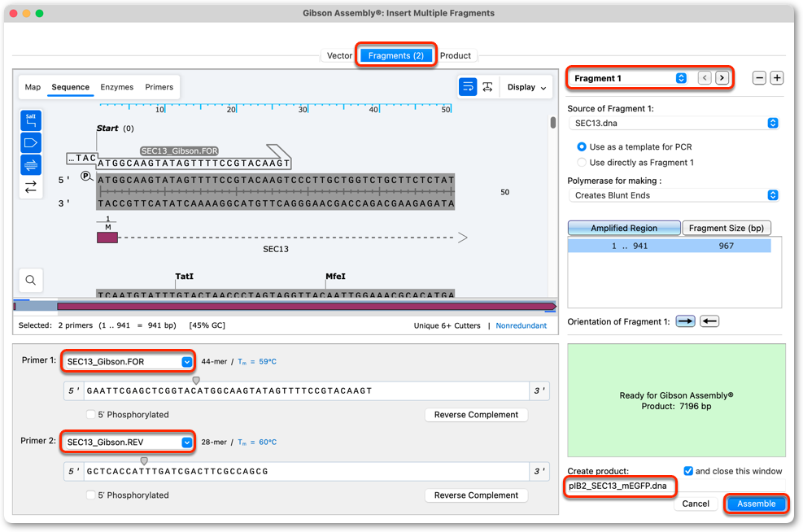
Task: Toggle Primer 2 5' Phosphorylated checkbox
Action: coord(90,495)
